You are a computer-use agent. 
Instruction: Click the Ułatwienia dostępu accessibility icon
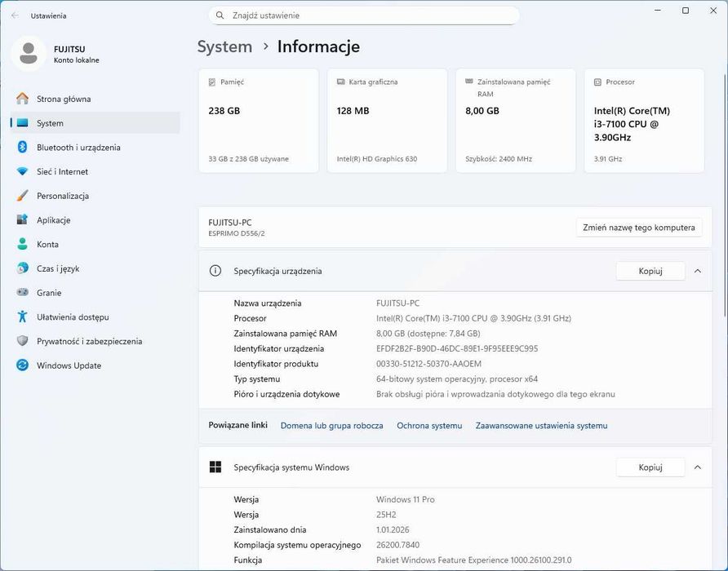click(22, 316)
